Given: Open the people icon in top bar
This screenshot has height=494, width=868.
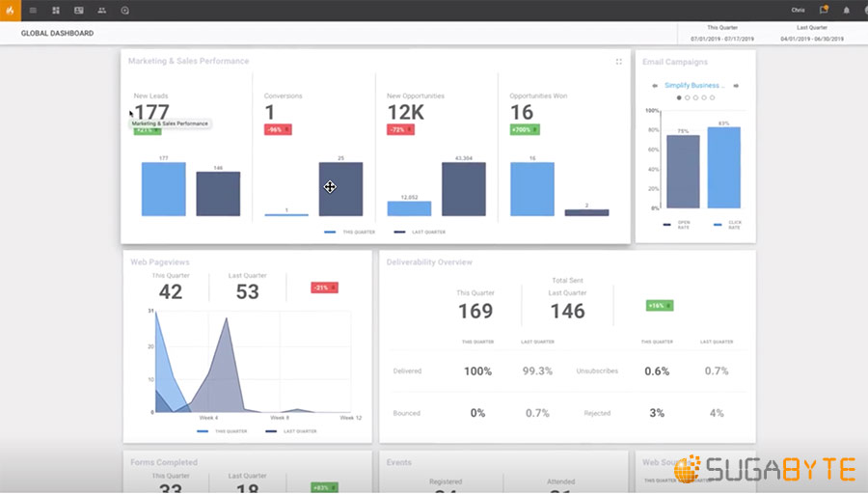Looking at the screenshot, I should [102, 11].
